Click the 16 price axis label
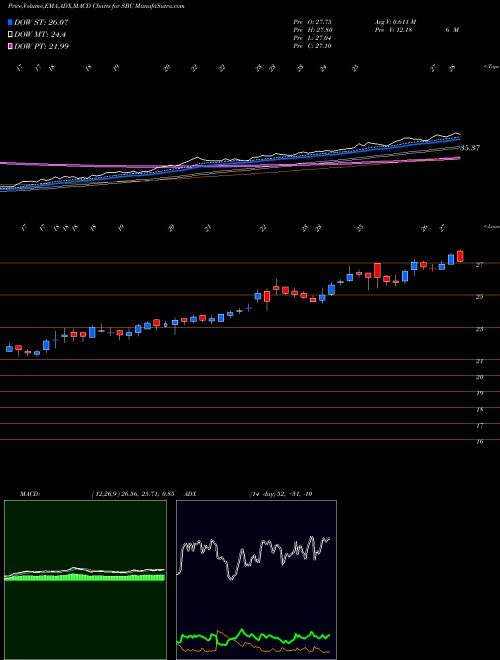 pyautogui.click(x=479, y=442)
